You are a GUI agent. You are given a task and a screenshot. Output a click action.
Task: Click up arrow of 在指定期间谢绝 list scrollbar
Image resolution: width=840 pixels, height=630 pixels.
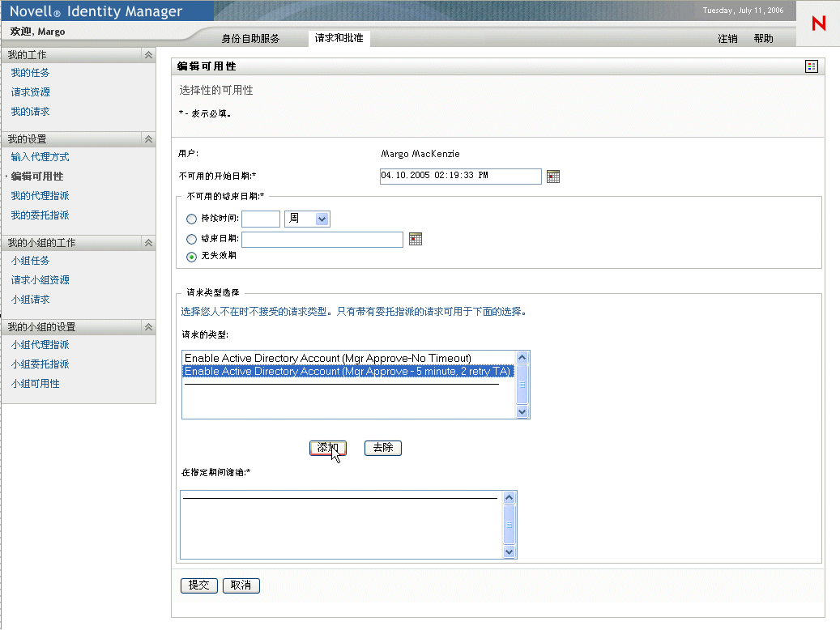click(509, 498)
